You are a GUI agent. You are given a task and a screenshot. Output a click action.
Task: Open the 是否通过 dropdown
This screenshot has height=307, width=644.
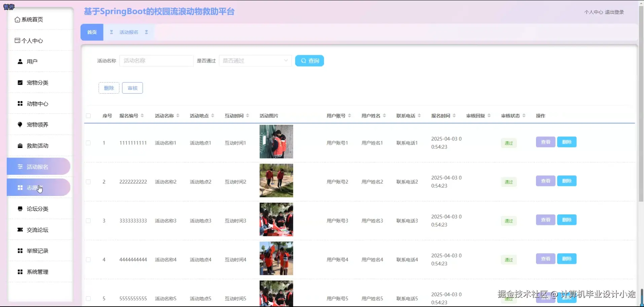tap(255, 61)
